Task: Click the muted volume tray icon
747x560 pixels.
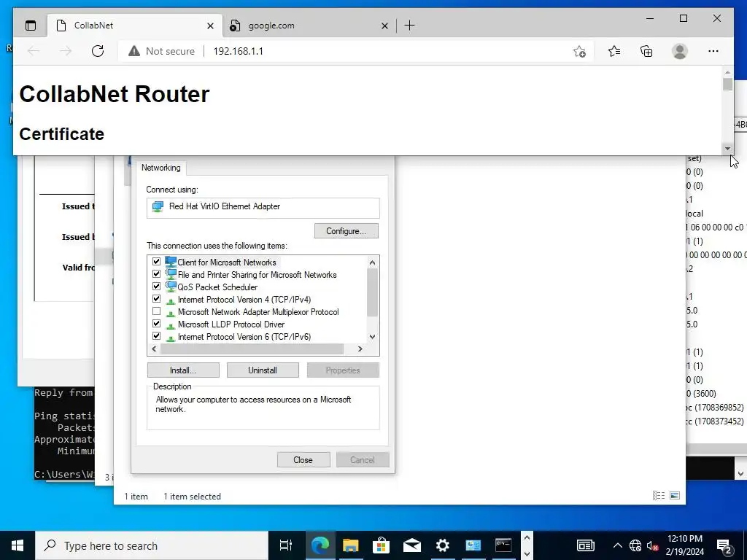Action: pyautogui.click(x=653, y=545)
